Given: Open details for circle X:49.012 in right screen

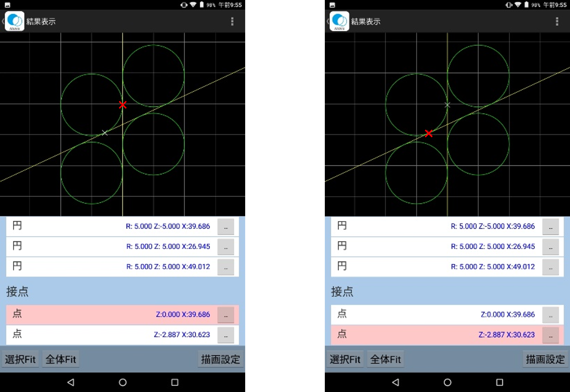Looking at the screenshot, I should pos(551,267).
